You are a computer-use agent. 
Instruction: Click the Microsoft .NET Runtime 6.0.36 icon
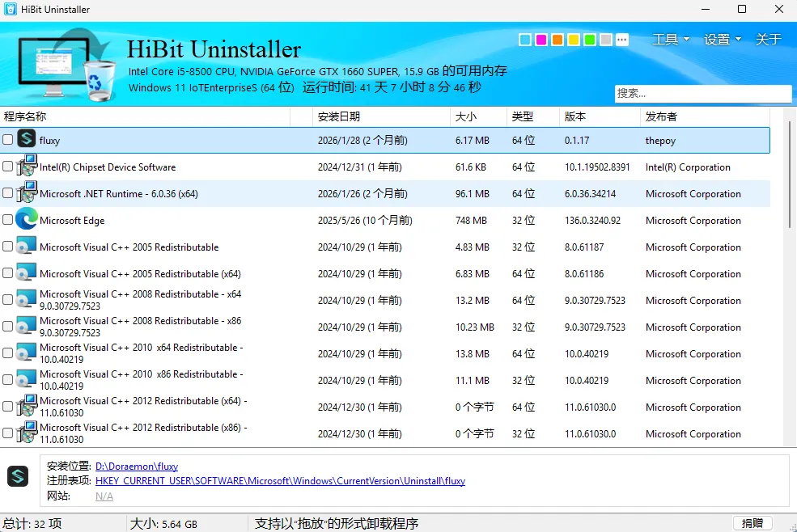(x=27, y=192)
